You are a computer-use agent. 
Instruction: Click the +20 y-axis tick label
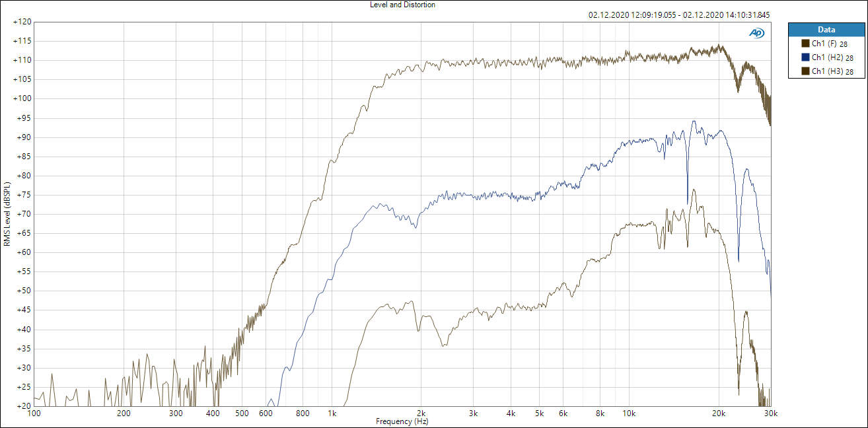coord(24,406)
